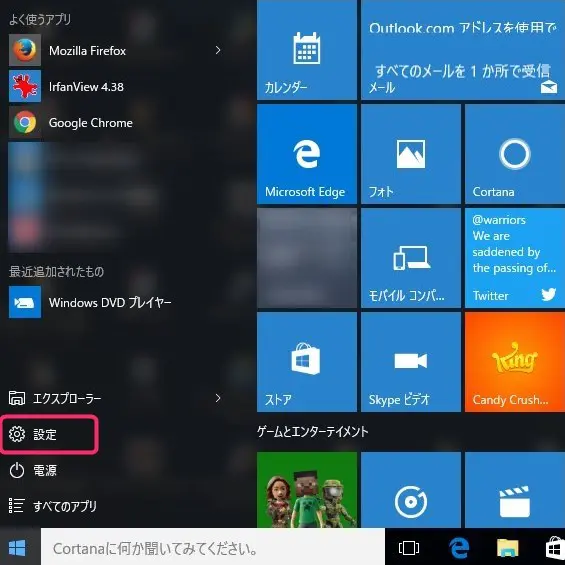
Task: Open the カレンダー calendar tile
Action: (x=307, y=50)
